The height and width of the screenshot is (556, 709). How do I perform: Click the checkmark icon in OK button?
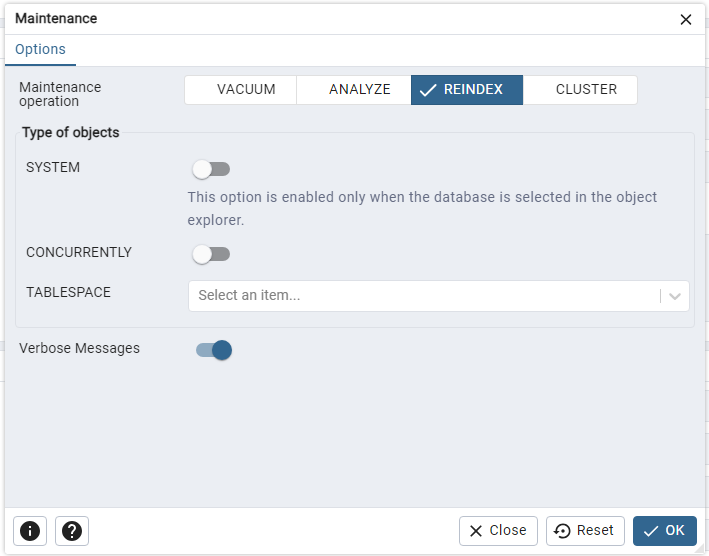coord(651,531)
